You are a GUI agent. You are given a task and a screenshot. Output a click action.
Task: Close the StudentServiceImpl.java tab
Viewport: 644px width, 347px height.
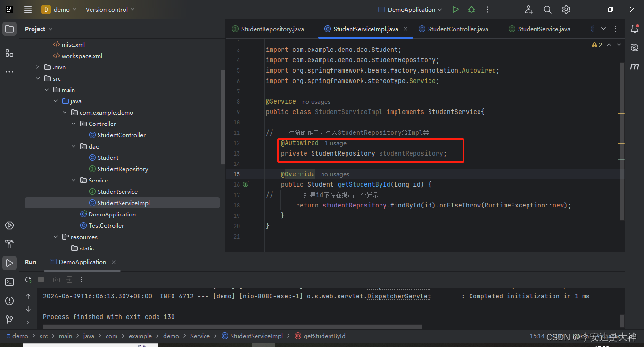405,29
